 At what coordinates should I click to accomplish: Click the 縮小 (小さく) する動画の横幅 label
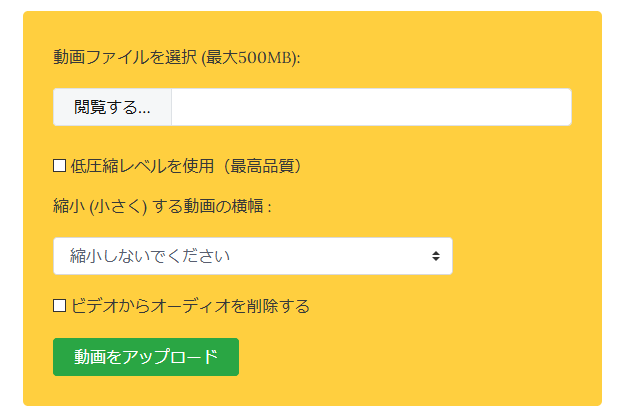coord(162,206)
